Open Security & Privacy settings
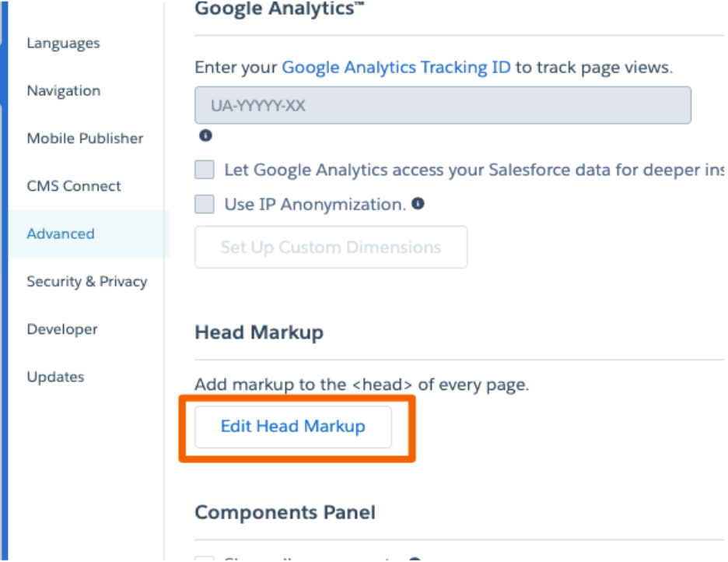 (x=87, y=282)
